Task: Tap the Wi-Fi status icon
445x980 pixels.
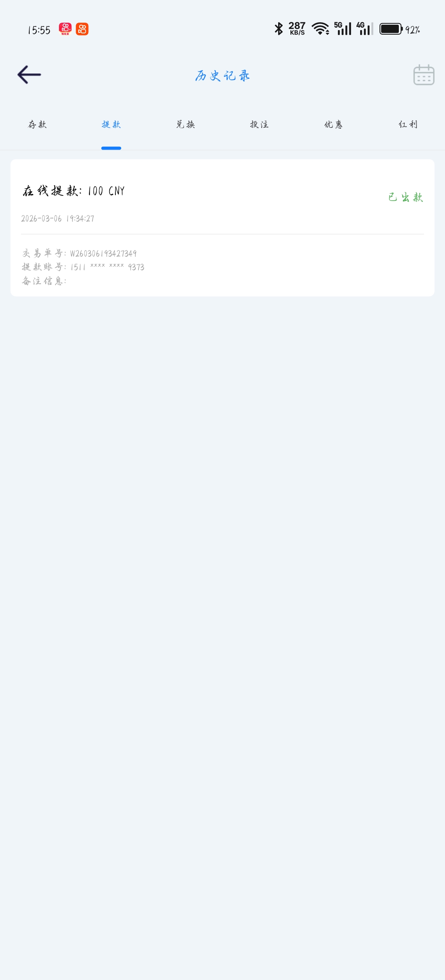Action: coord(320,28)
